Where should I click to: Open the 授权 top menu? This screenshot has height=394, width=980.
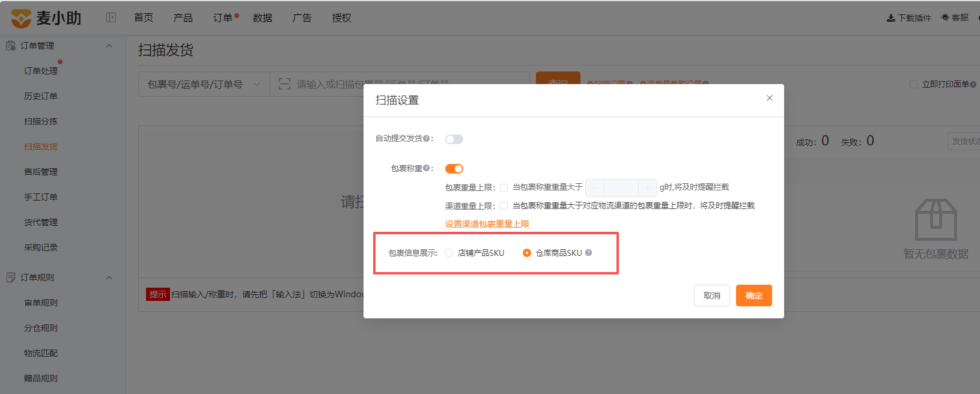[342, 18]
